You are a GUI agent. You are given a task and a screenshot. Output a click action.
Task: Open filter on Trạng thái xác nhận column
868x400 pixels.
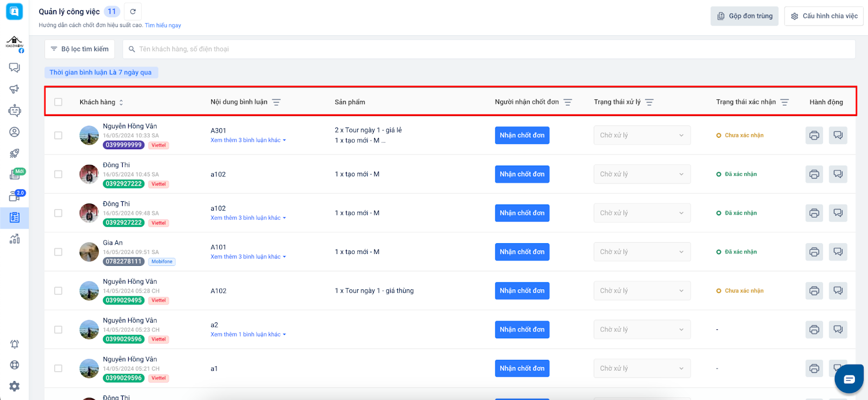click(784, 102)
